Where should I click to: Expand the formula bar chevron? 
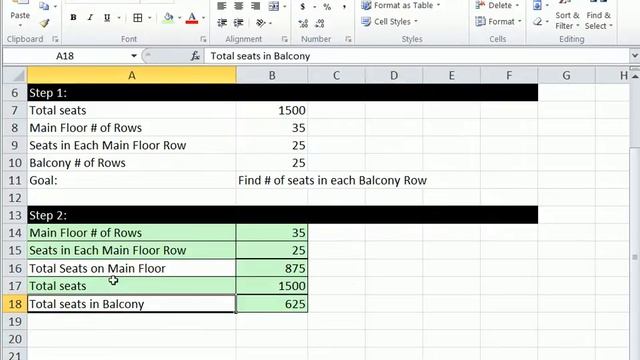pos(634,56)
